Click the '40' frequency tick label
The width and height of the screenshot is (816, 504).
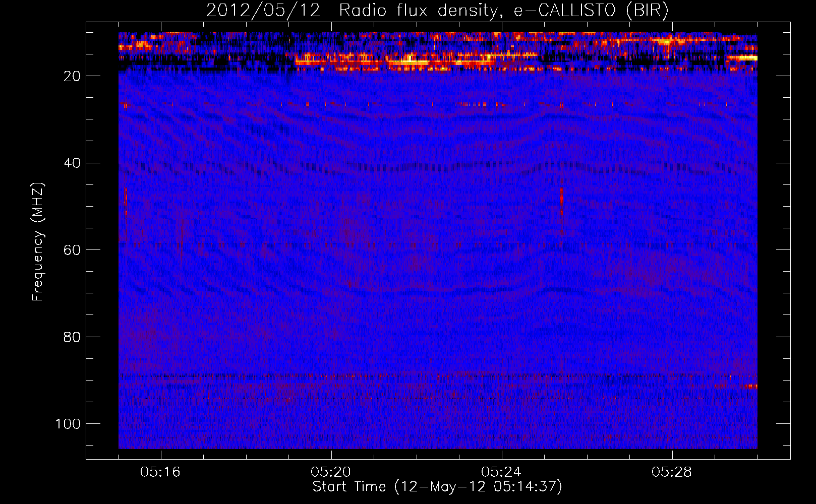click(72, 163)
